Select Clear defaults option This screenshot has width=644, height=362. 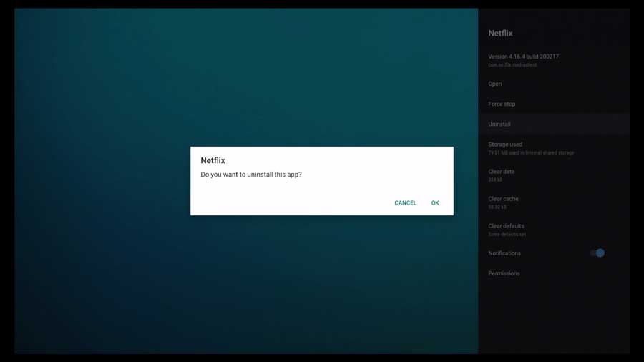coord(554,230)
